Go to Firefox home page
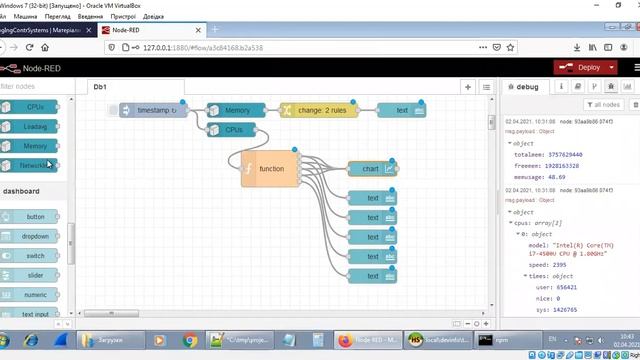This screenshot has height=360, width=640. [x=45, y=47]
